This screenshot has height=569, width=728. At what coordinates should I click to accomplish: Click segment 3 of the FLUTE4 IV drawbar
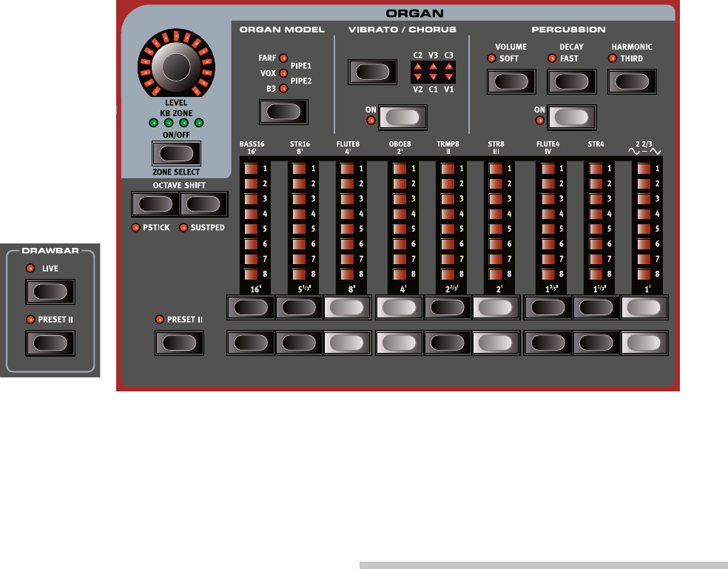point(548,199)
